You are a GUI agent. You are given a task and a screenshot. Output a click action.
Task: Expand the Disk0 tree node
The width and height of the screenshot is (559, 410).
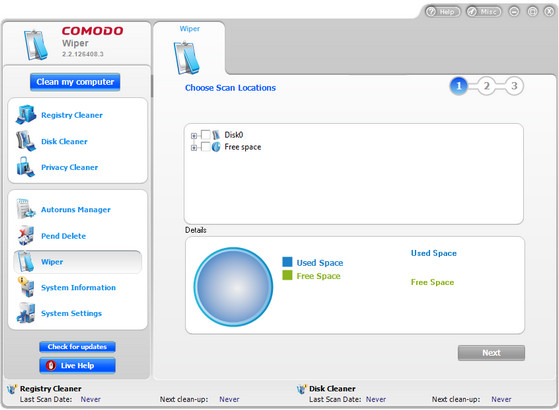pos(194,136)
